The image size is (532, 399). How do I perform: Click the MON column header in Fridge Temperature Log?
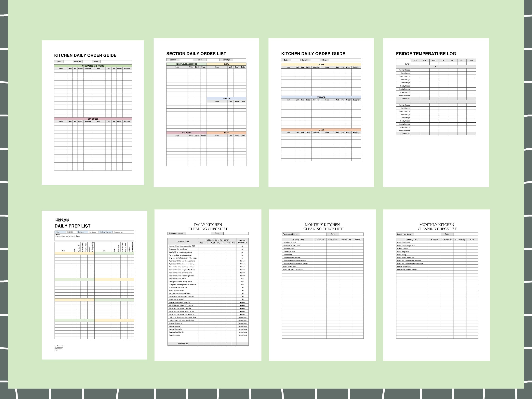(x=415, y=60)
